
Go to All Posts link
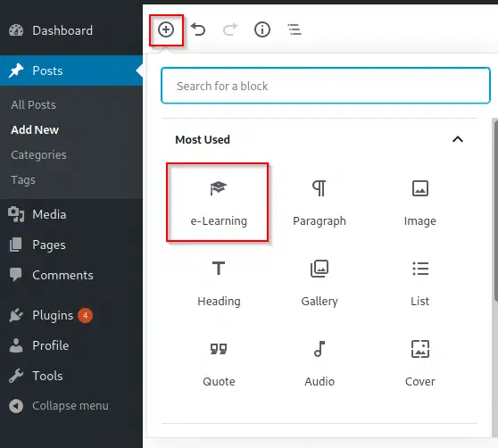click(33, 104)
